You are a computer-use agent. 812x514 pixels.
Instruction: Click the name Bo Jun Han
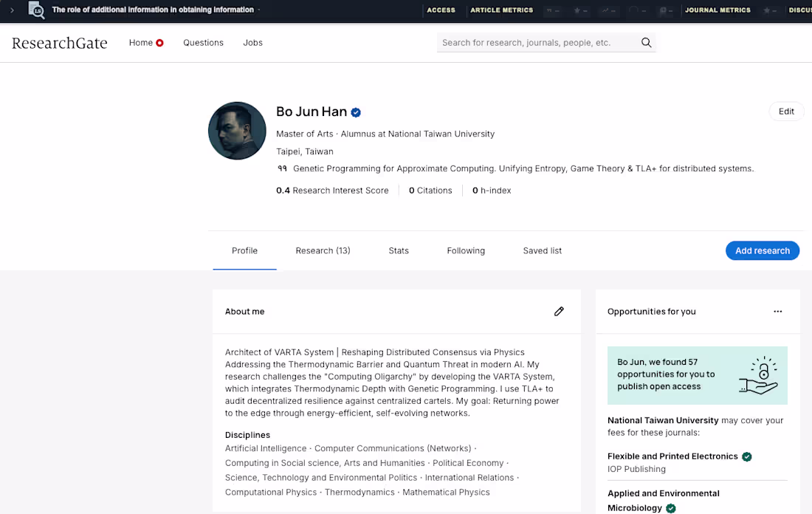[x=312, y=112]
